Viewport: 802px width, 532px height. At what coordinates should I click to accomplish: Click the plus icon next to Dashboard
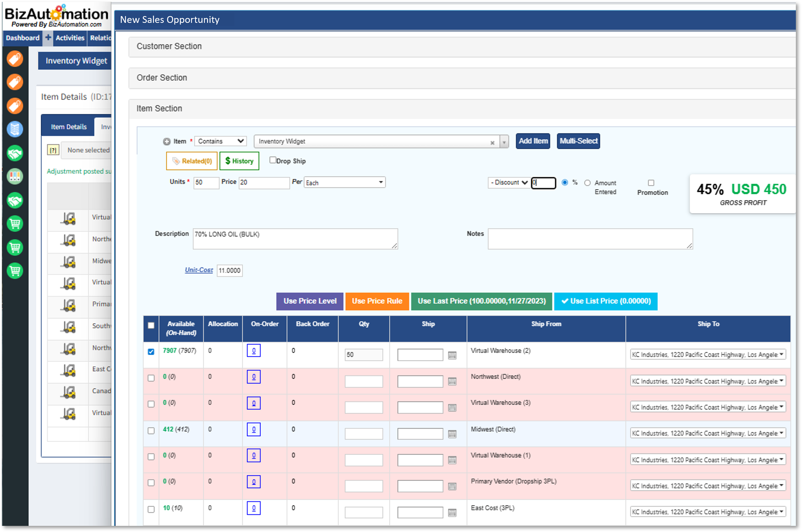(x=48, y=37)
